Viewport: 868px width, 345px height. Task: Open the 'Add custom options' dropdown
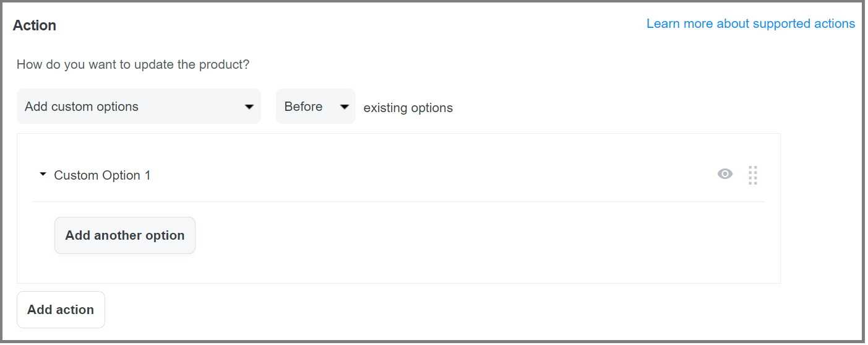(139, 107)
